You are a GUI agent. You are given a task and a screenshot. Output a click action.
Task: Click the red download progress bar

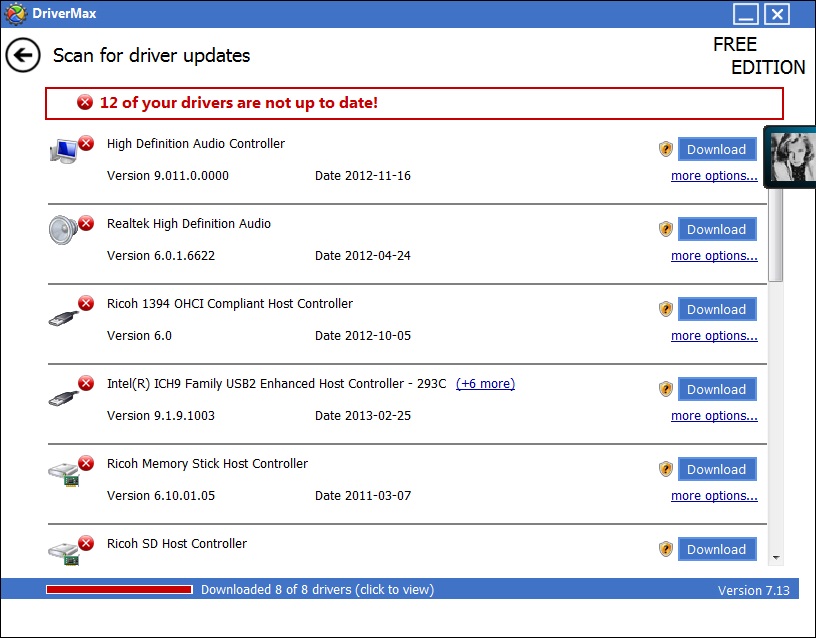point(119,590)
